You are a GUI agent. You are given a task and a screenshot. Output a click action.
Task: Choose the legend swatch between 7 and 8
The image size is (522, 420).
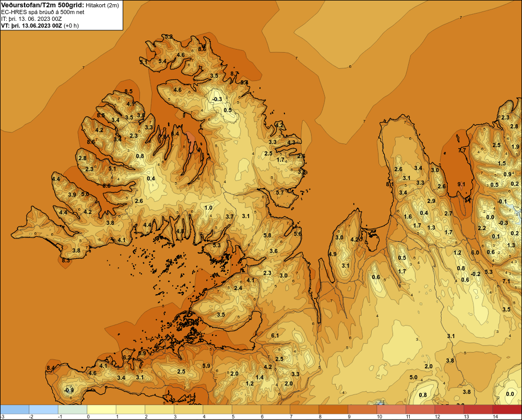(x=304, y=410)
